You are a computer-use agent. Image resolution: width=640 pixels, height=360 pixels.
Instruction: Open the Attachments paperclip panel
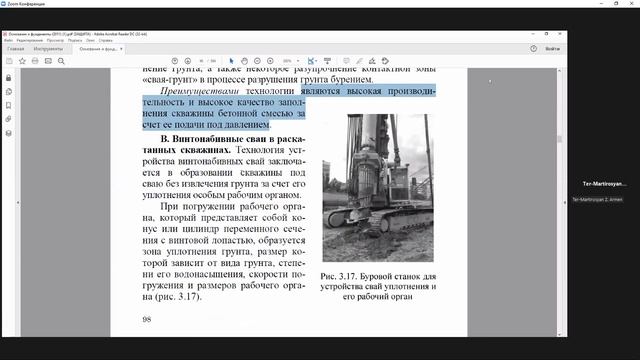point(9,119)
